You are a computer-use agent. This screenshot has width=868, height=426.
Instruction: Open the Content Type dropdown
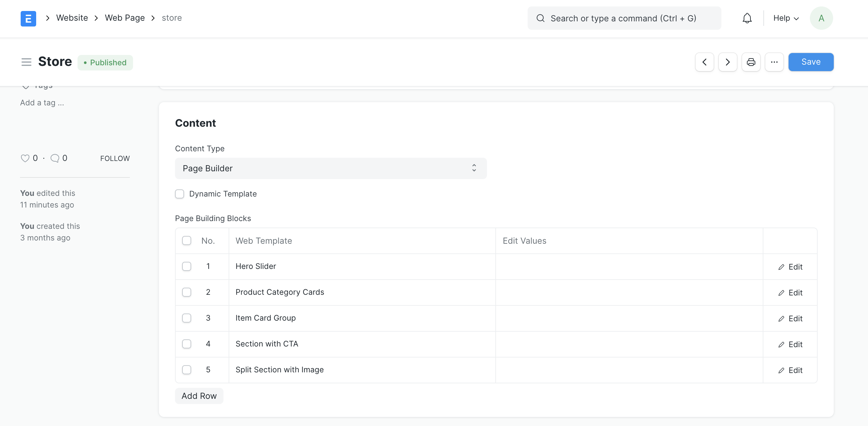pyautogui.click(x=331, y=168)
